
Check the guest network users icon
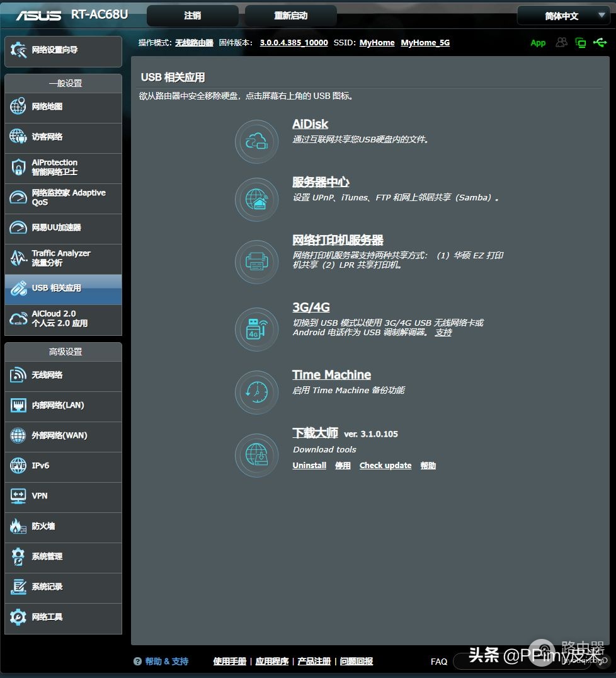coord(562,42)
